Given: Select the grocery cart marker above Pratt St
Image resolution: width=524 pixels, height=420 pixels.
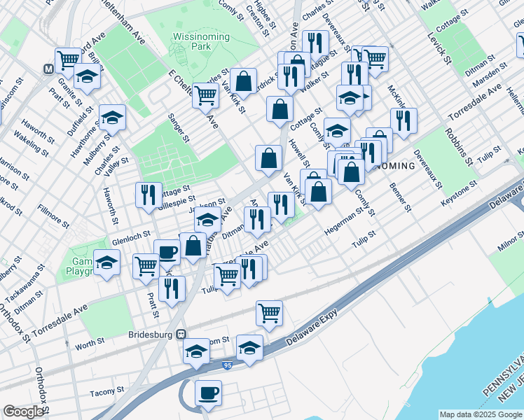Looking at the screenshot, I should (146, 267).
